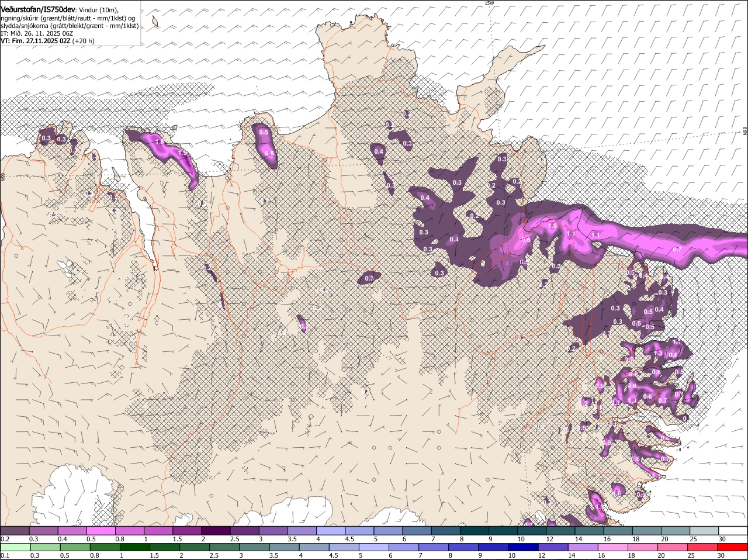The image size is (748, 560).
Task: Select the navy blue swatch between 10 and 12
Action: tap(524, 547)
